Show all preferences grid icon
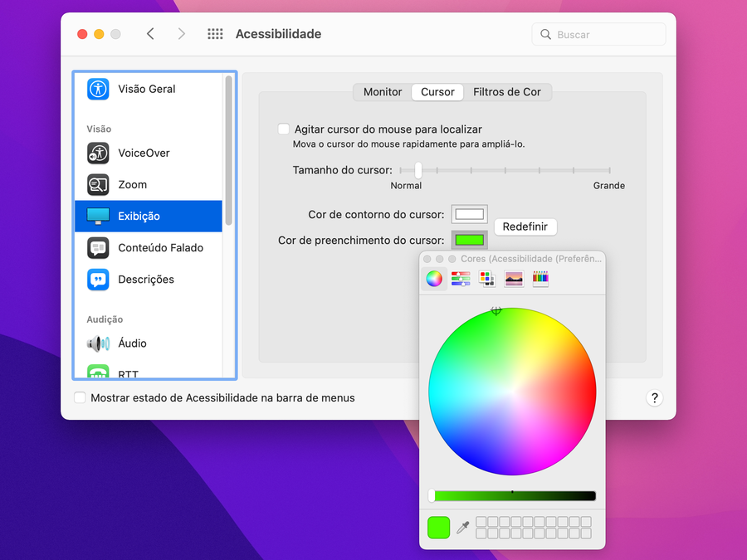The height and width of the screenshot is (560, 747). pos(215,34)
